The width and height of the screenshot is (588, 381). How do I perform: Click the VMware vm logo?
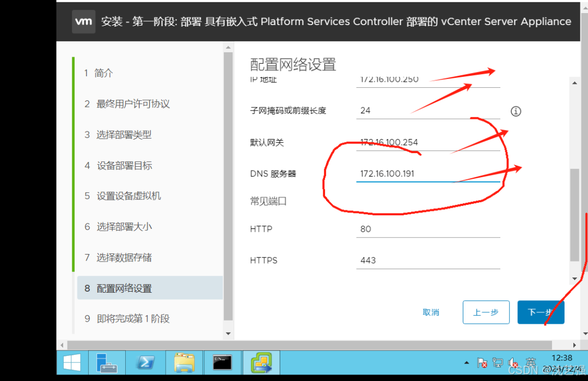coord(83,21)
